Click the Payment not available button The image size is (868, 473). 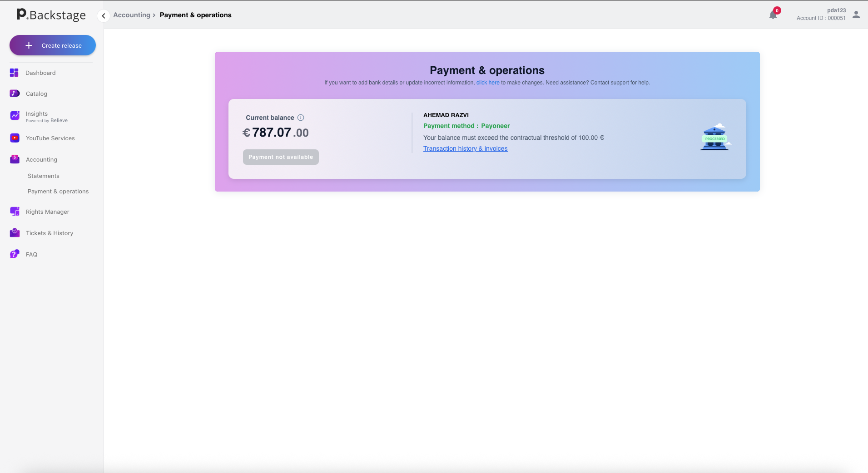tap(281, 157)
